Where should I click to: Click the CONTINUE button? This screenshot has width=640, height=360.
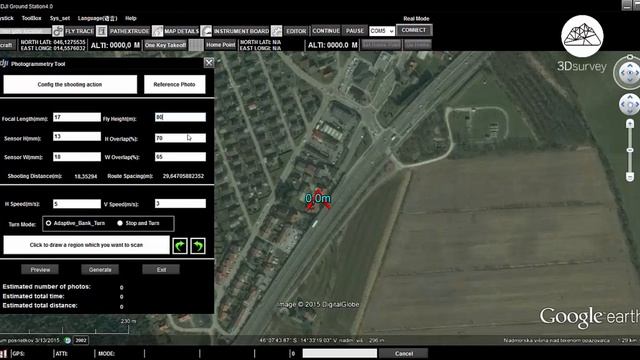click(x=326, y=31)
